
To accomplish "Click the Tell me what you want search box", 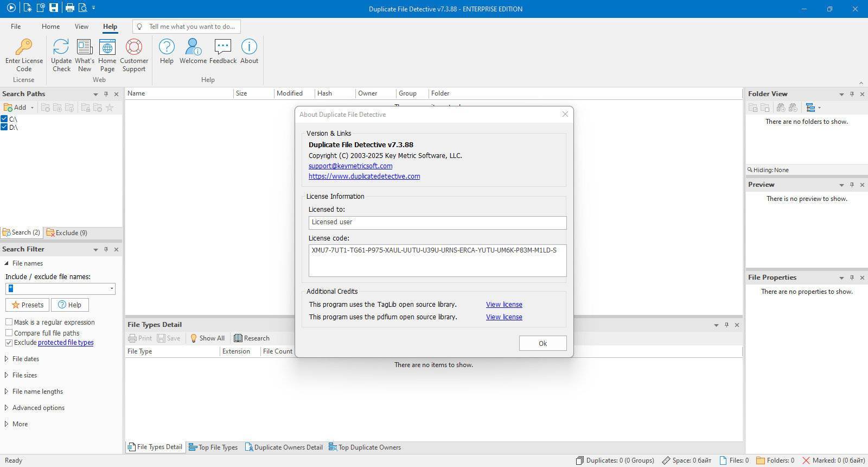I will pos(187,26).
